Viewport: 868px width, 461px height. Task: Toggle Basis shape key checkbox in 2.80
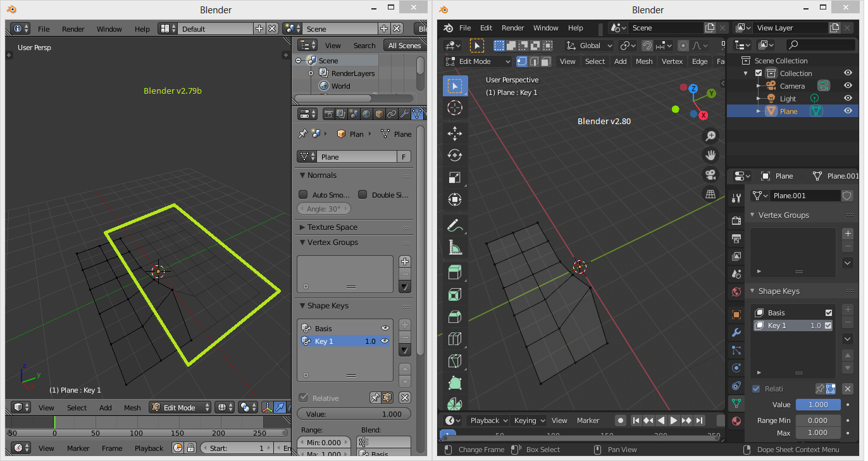(829, 313)
